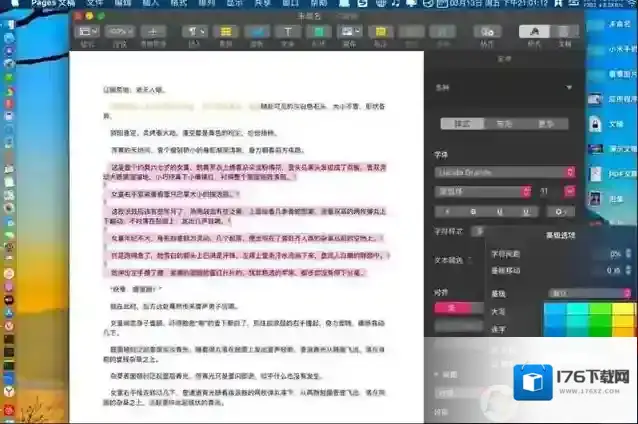Insert a chart with the 图表 toolbar icon
Screen dimensions: 638x424
coord(257,32)
